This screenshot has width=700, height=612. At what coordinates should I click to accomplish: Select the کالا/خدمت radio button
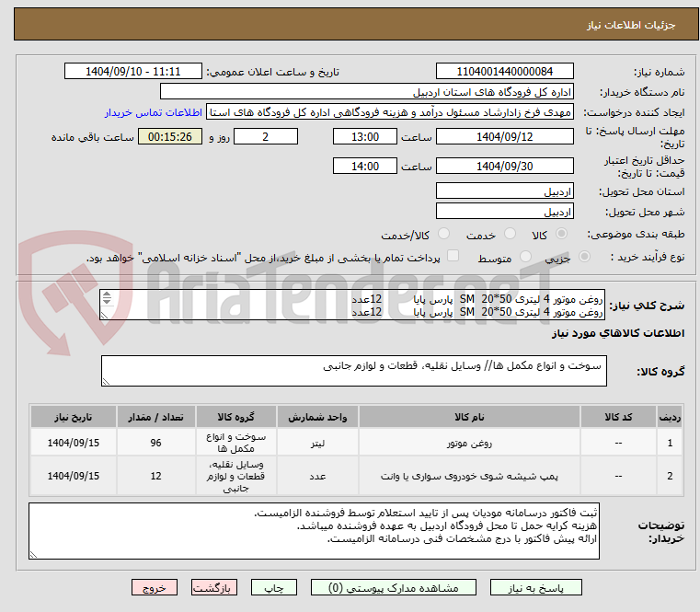click(x=443, y=234)
